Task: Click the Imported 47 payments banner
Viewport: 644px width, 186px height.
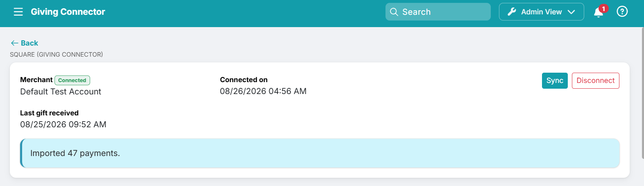Action: tap(320, 153)
